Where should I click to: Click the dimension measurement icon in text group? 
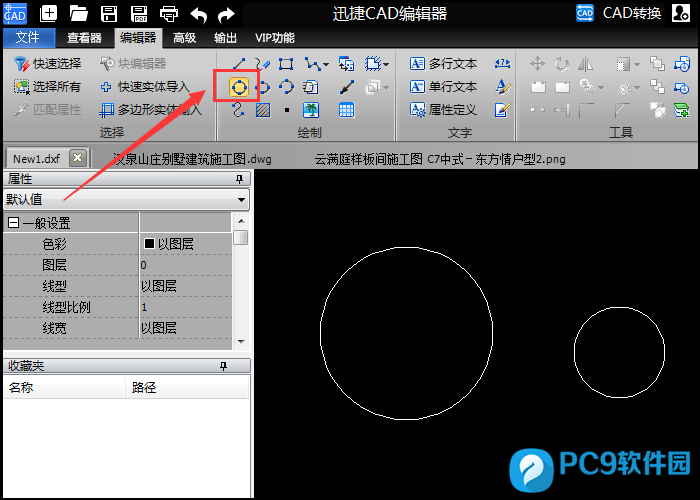pos(502,63)
